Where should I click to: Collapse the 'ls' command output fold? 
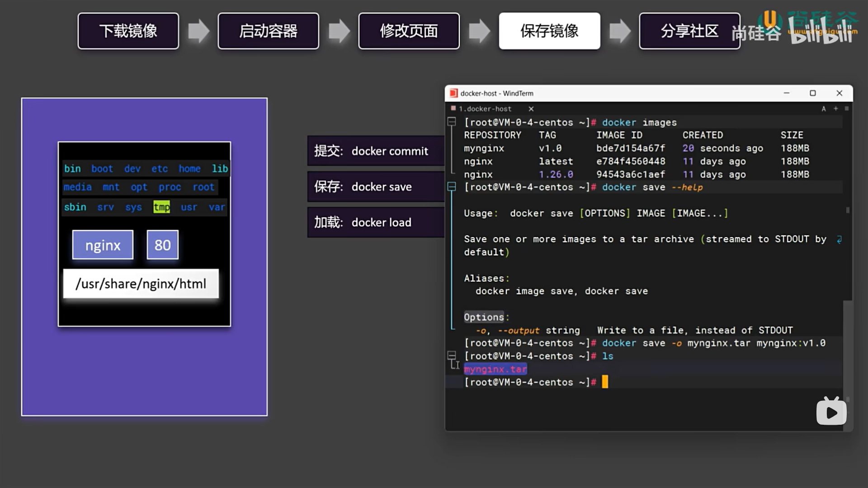click(451, 355)
